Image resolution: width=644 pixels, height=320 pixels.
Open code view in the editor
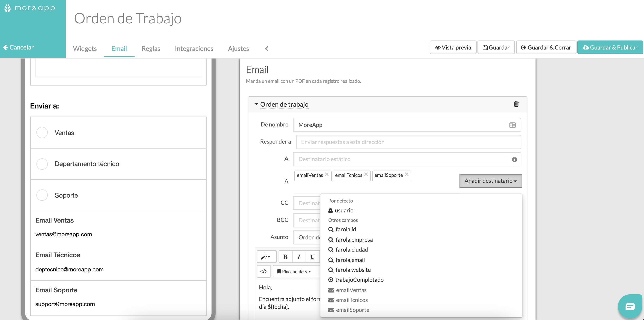[x=264, y=271]
